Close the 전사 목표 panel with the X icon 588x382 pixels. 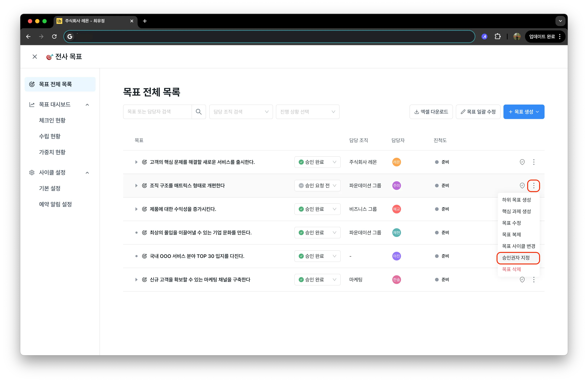pos(35,57)
